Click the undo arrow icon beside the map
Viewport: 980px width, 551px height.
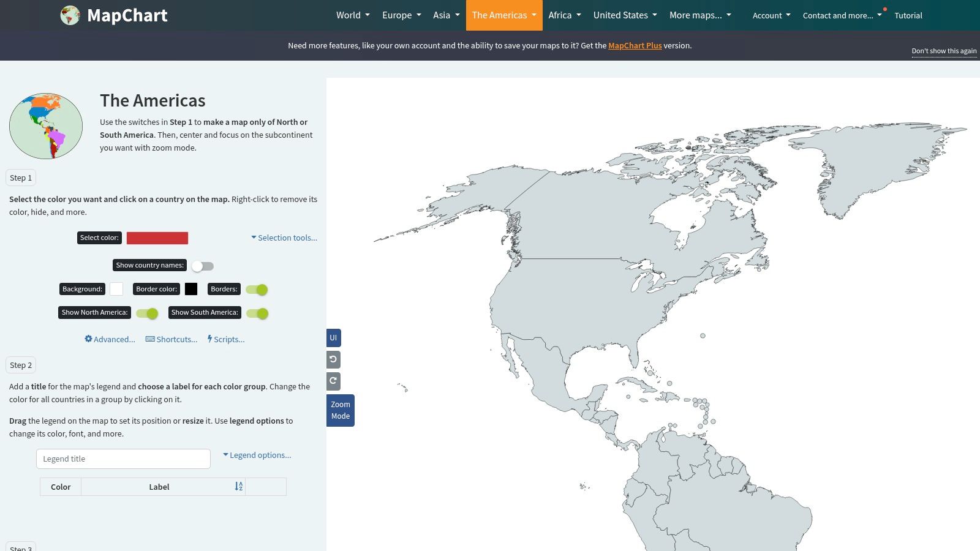click(333, 359)
